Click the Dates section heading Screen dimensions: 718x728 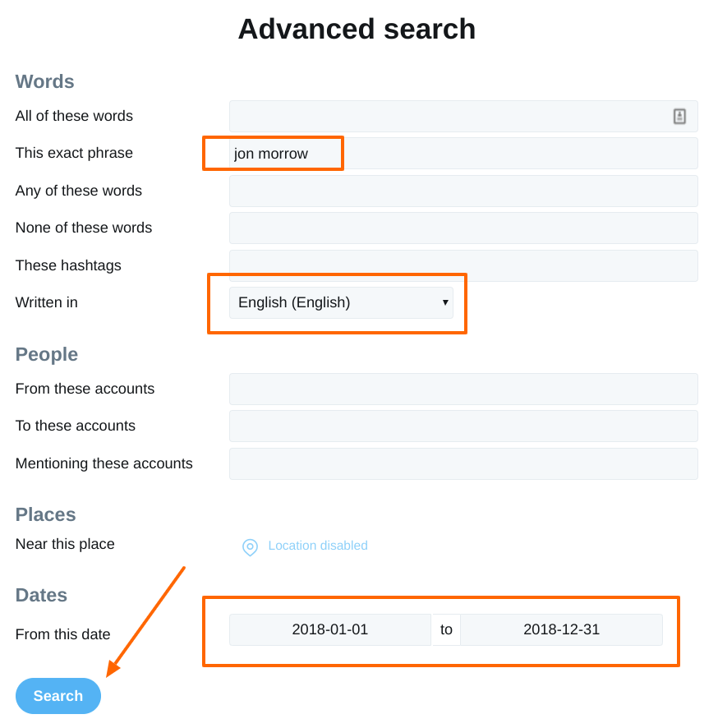tap(41, 595)
